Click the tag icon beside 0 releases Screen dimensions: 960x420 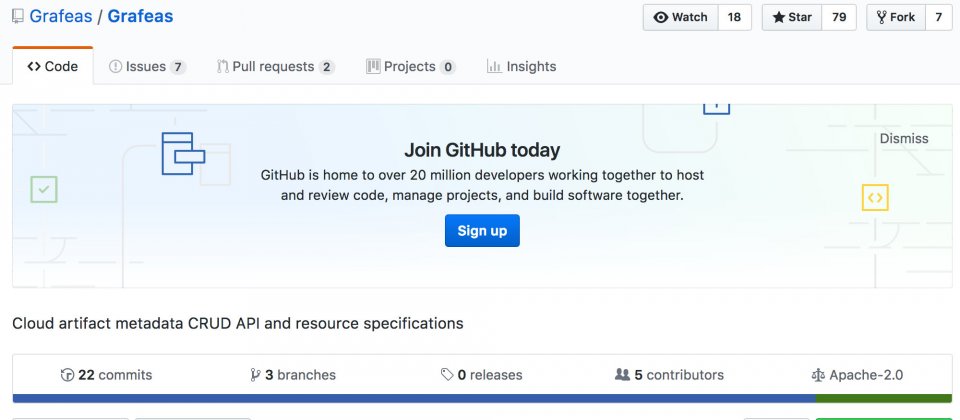(448, 374)
